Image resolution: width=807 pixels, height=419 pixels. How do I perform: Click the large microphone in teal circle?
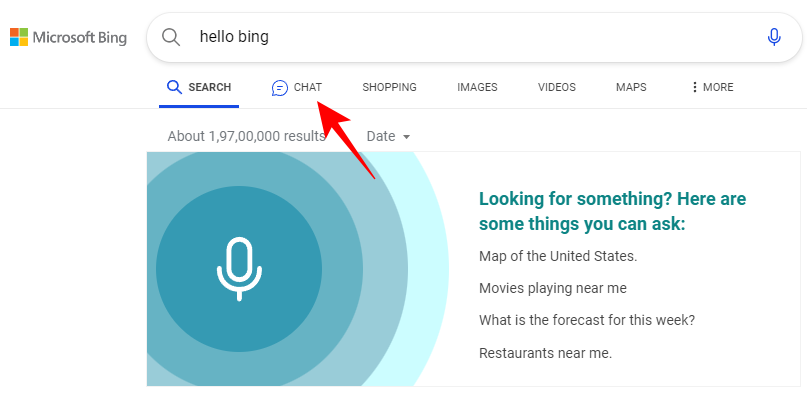click(x=239, y=268)
